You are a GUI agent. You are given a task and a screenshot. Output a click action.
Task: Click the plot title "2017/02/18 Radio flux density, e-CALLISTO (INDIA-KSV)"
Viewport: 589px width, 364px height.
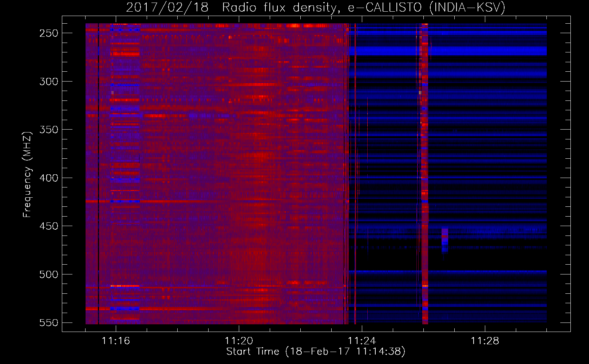pyautogui.click(x=316, y=7)
